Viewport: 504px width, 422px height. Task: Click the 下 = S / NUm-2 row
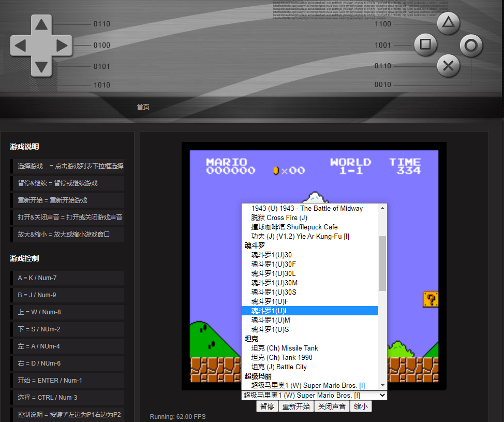tap(68, 329)
